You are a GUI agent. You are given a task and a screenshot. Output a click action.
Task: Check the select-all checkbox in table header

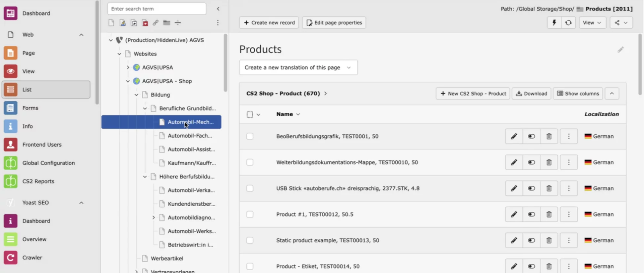pyautogui.click(x=250, y=114)
